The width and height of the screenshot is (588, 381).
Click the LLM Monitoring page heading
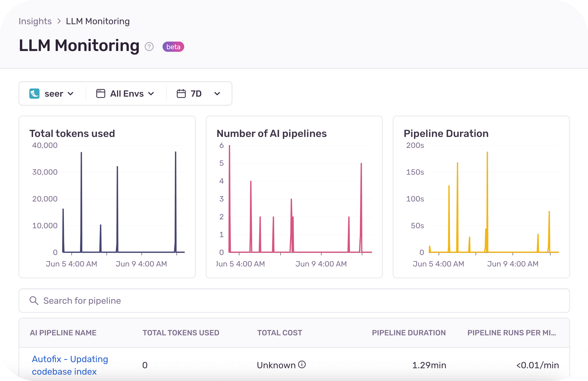tap(79, 46)
